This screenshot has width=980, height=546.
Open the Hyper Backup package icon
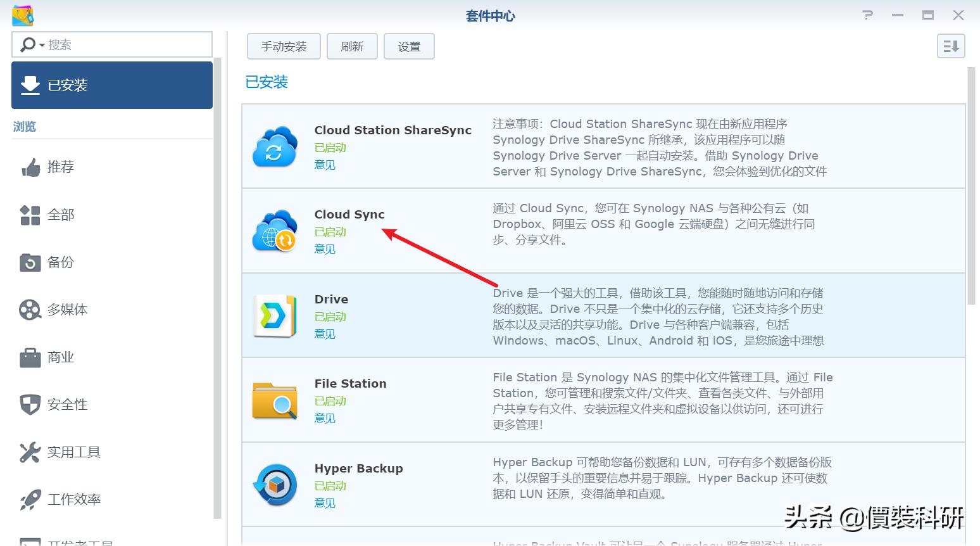click(x=275, y=485)
